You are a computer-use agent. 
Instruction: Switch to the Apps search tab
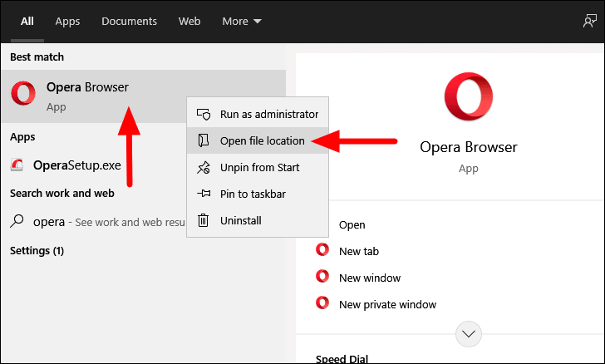tap(67, 22)
